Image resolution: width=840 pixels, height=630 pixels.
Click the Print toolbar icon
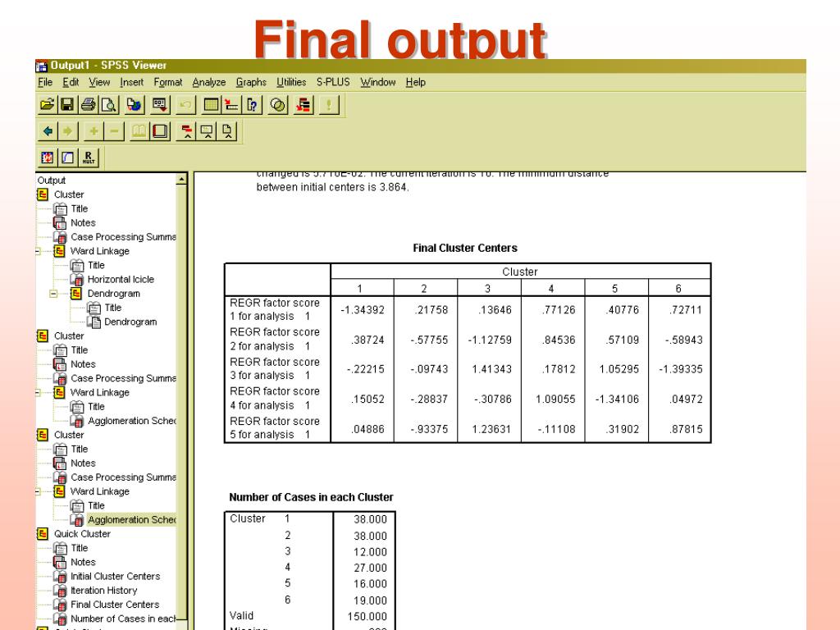(89, 104)
